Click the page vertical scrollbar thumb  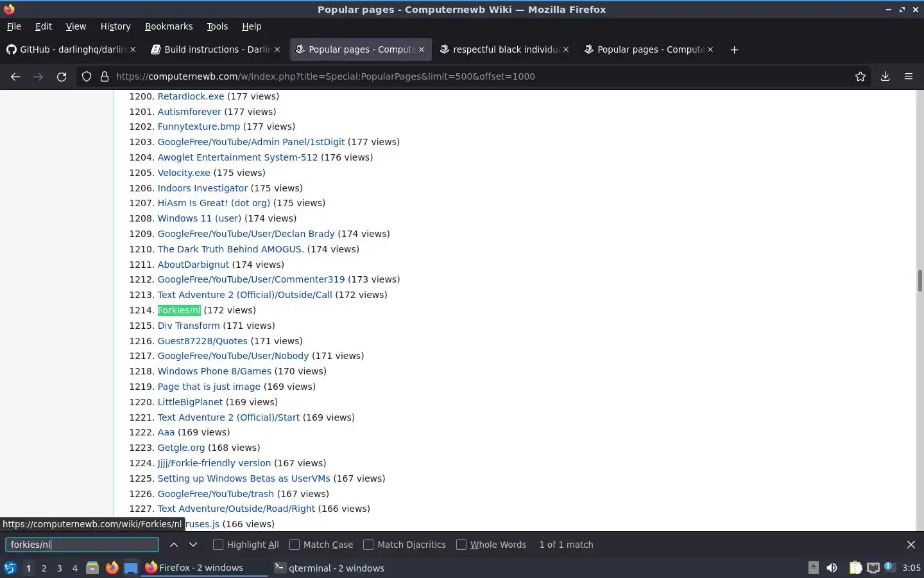[920, 281]
